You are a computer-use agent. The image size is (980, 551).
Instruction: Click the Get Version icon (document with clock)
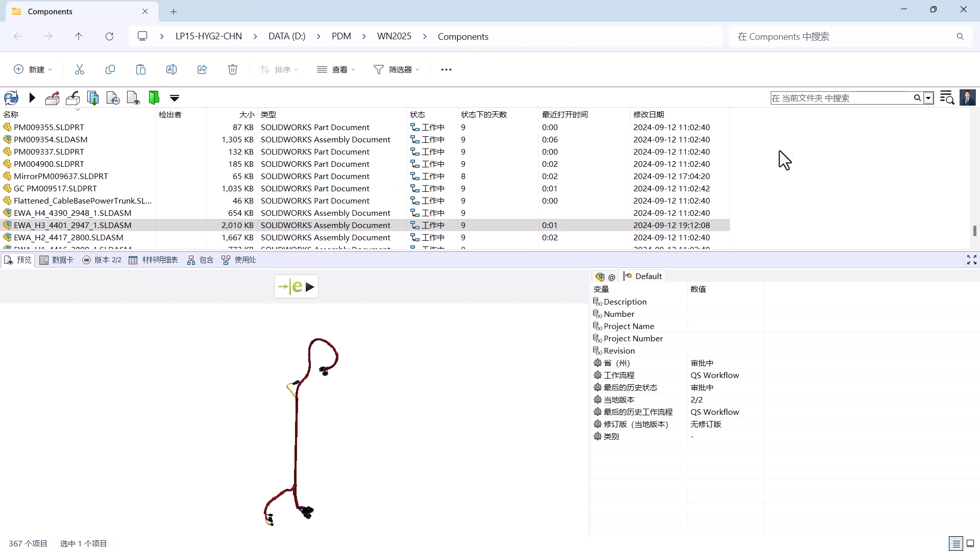[x=113, y=98]
